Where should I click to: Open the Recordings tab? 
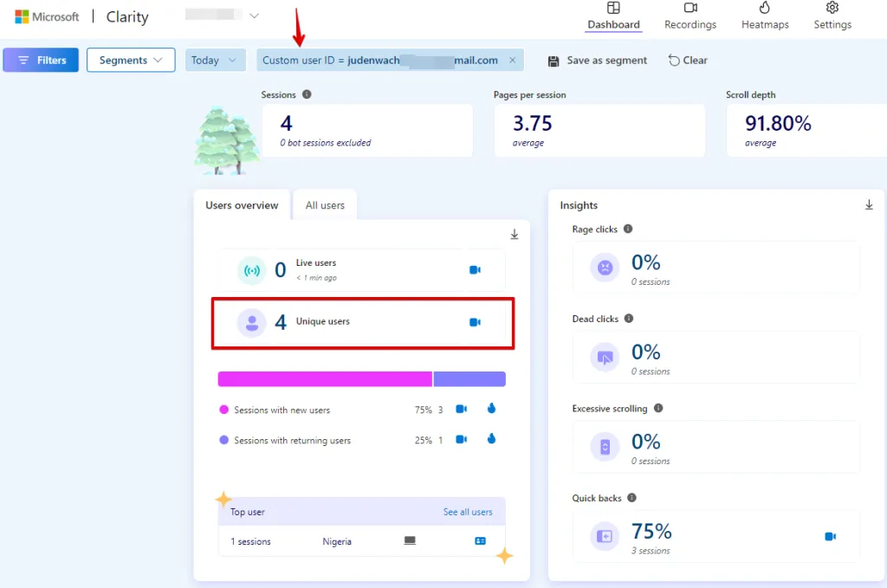690,16
